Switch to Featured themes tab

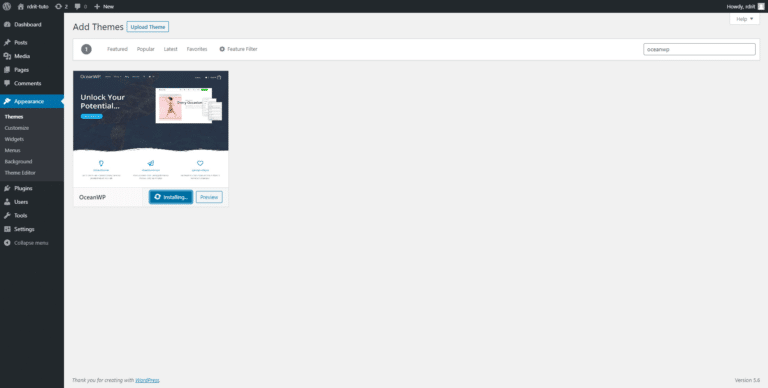(x=117, y=49)
